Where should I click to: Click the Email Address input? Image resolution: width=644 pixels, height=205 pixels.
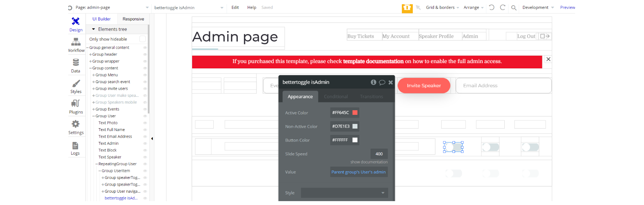[504, 86]
